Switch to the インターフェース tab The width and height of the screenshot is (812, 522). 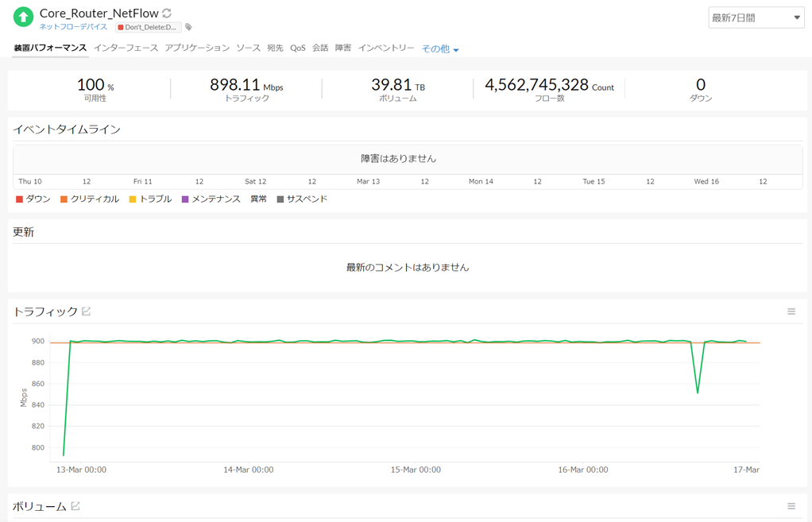126,48
